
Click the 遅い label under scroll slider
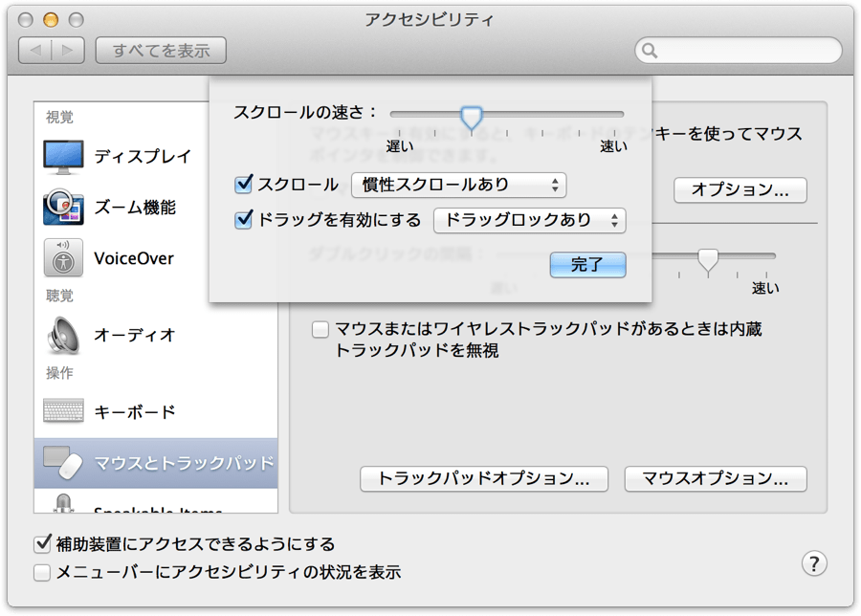coord(399,146)
